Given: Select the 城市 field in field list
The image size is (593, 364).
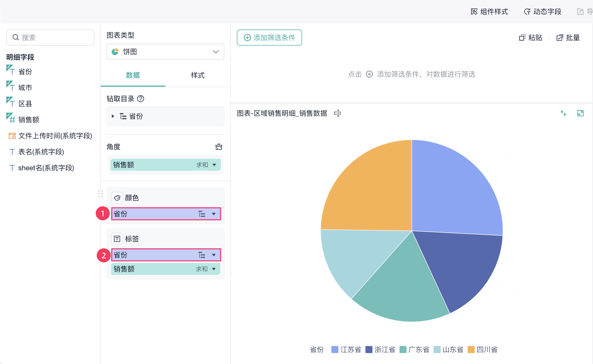Looking at the screenshot, I should (25, 88).
